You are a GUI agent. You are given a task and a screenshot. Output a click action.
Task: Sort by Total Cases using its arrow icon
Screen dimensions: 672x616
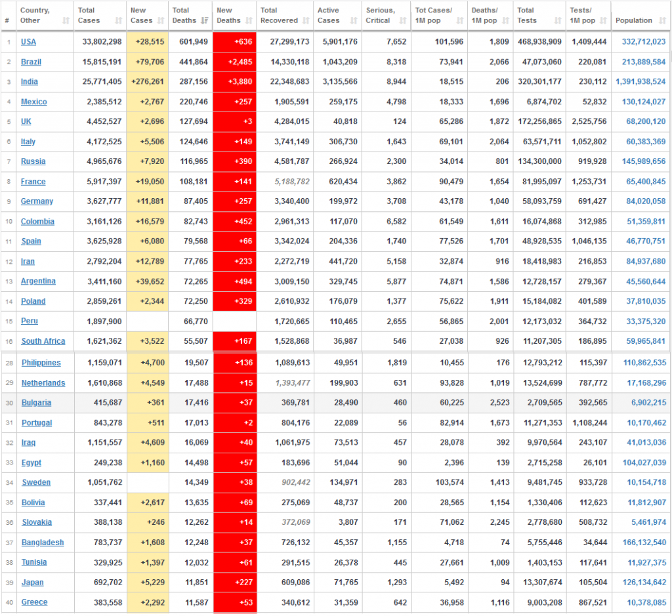coord(119,21)
